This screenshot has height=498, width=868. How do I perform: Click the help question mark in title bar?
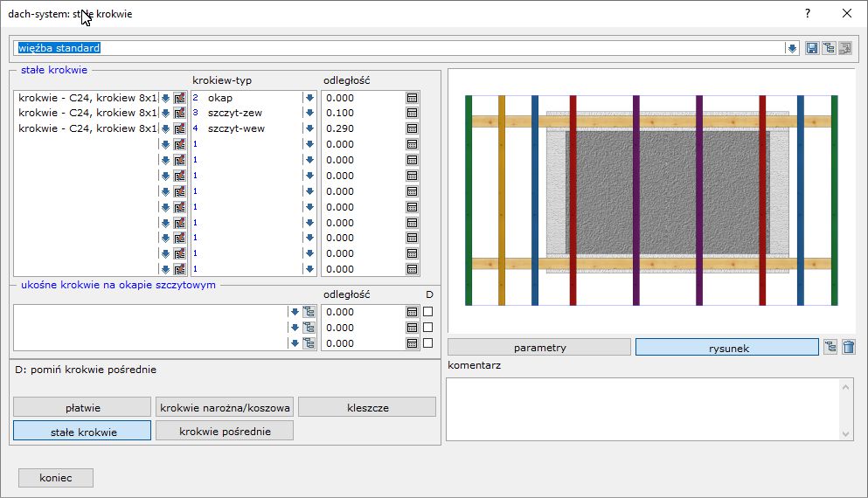click(808, 13)
